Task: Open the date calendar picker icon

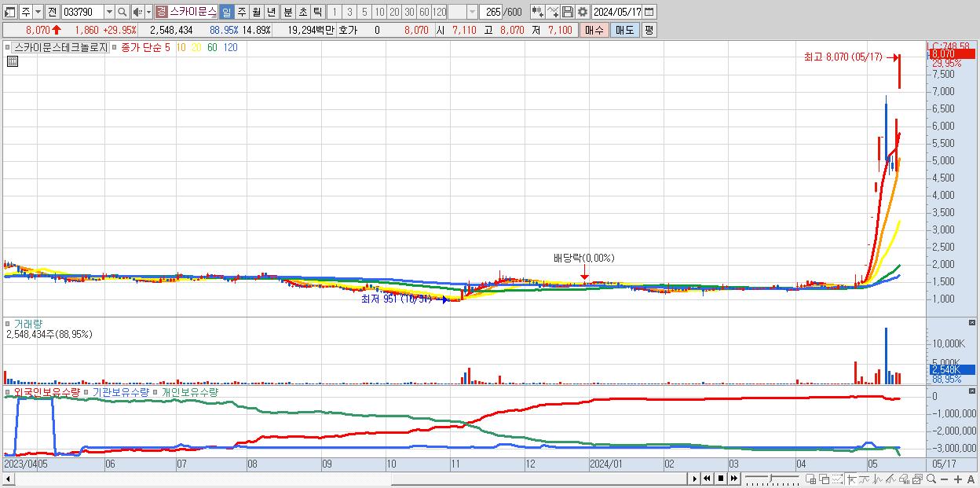Action: coord(650,12)
